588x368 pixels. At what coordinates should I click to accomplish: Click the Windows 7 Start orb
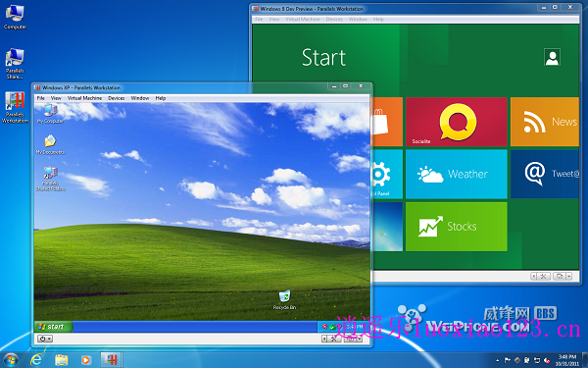(x=11, y=360)
